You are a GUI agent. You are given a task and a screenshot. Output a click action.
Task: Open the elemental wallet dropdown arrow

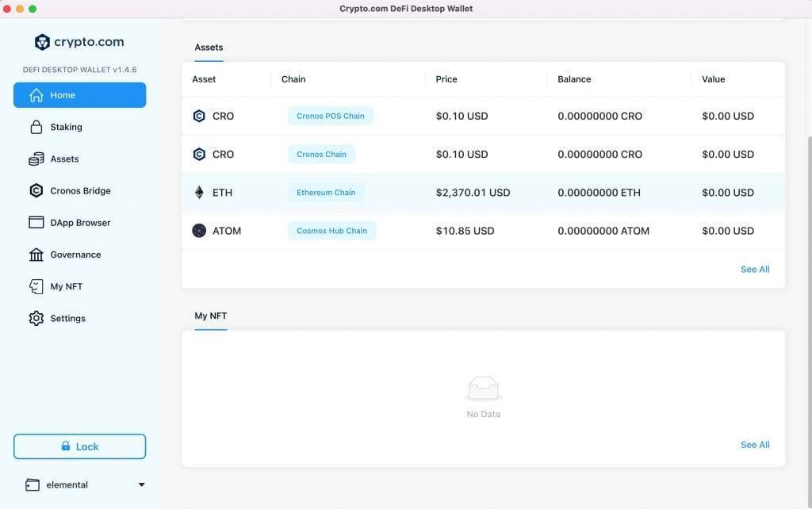point(141,484)
